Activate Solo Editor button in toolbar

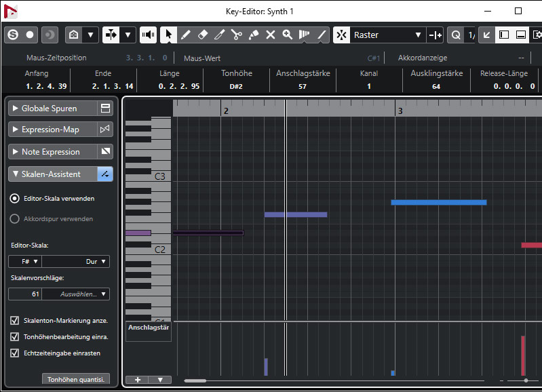coord(12,35)
